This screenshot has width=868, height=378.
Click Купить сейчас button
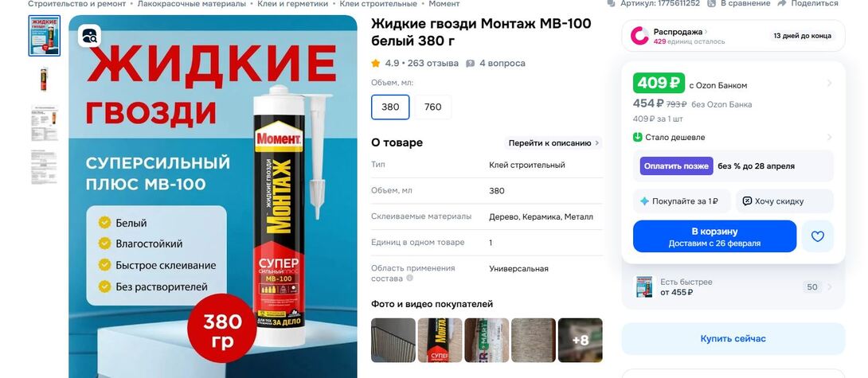point(733,339)
